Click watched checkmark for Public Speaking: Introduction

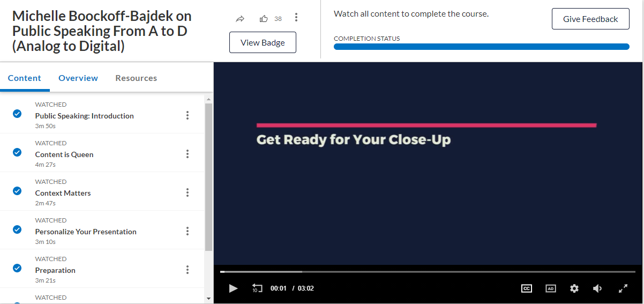(17, 114)
